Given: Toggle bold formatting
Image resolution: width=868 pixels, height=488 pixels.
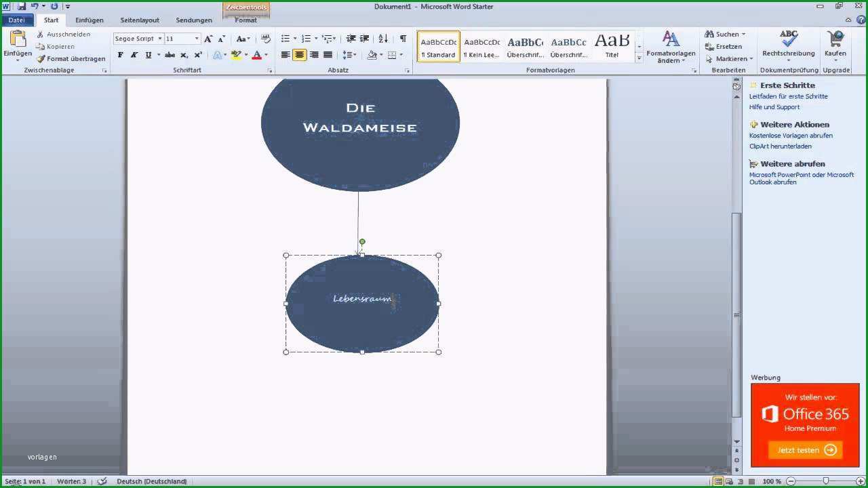Looking at the screenshot, I should tap(121, 55).
